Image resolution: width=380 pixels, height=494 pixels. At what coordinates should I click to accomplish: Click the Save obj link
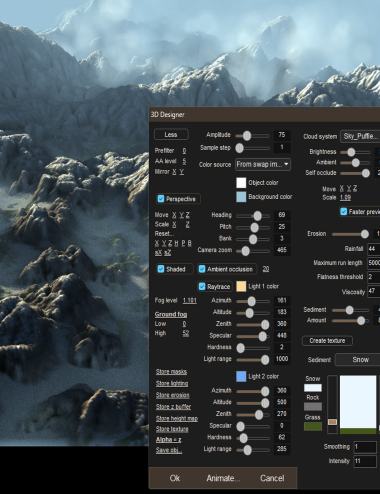pos(169,450)
